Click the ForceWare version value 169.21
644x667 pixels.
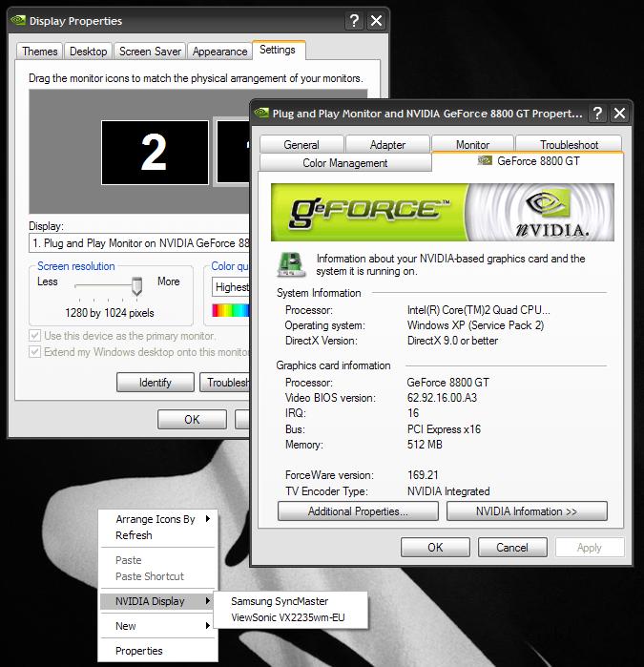click(423, 475)
